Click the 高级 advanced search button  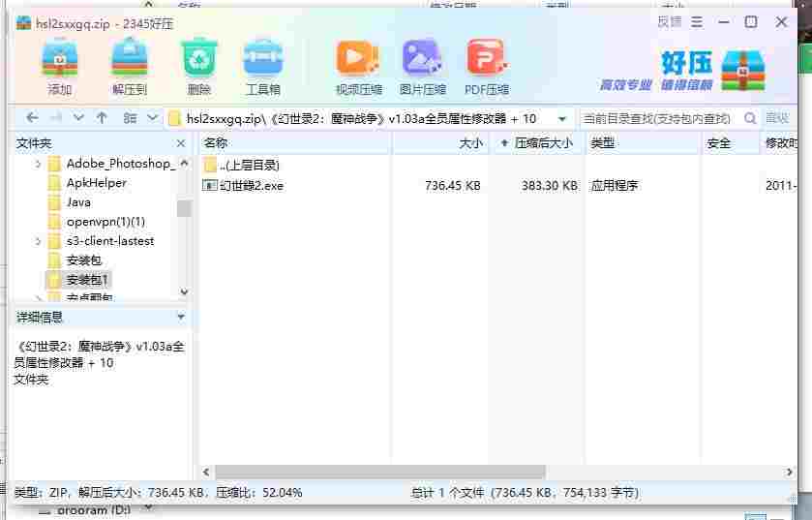[777, 118]
